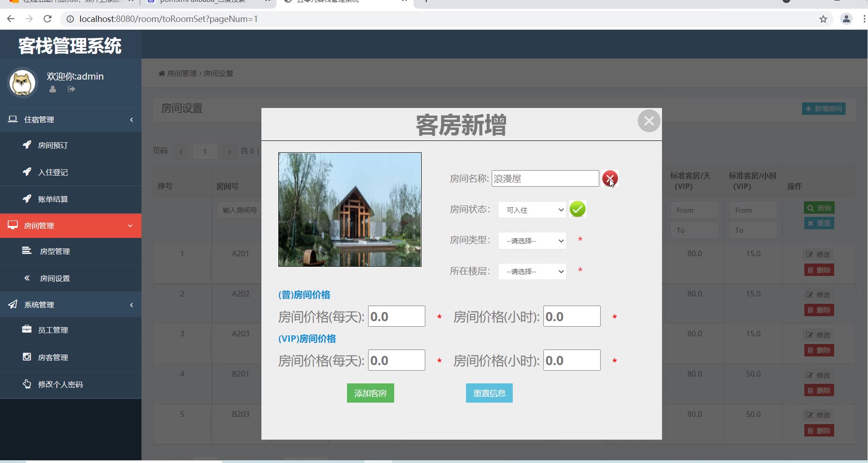Image resolution: width=868 pixels, height=463 pixels.
Task: Collapse the 房间管理 menu section
Action: coord(71,226)
